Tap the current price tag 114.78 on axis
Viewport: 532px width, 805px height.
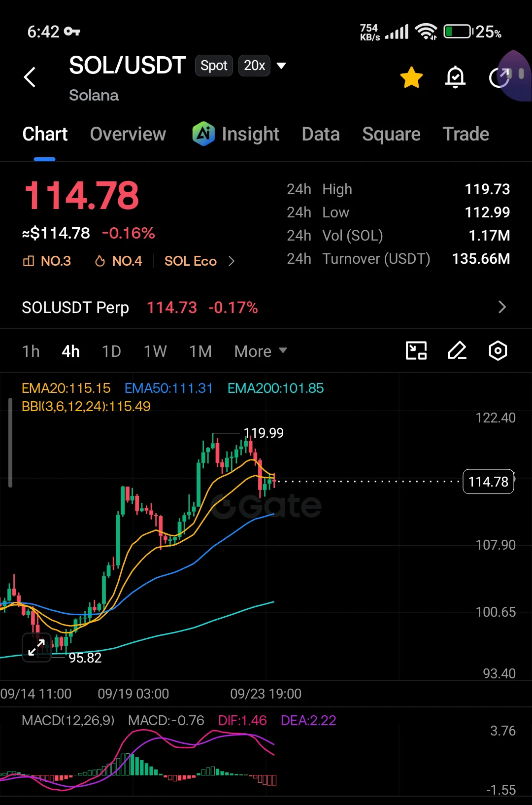pyautogui.click(x=488, y=482)
